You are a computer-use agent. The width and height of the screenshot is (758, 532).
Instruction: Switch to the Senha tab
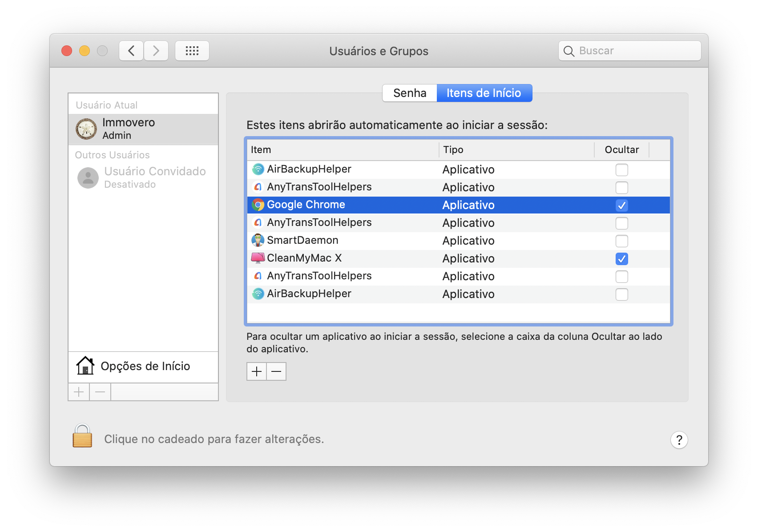click(410, 93)
